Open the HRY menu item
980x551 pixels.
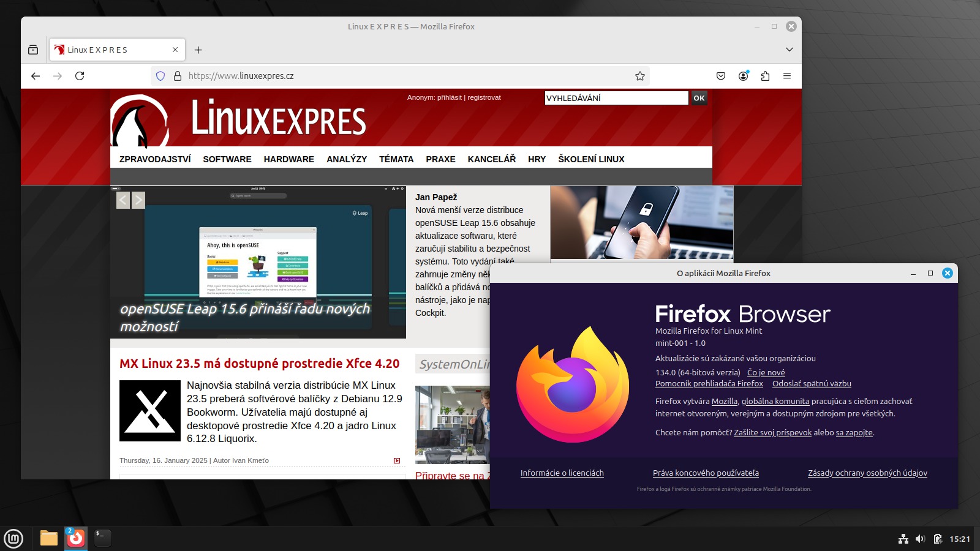point(537,159)
